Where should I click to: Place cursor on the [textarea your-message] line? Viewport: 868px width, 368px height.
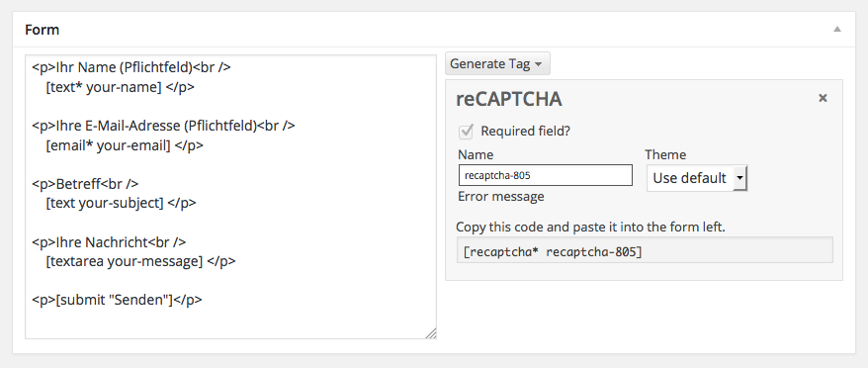tap(140, 261)
